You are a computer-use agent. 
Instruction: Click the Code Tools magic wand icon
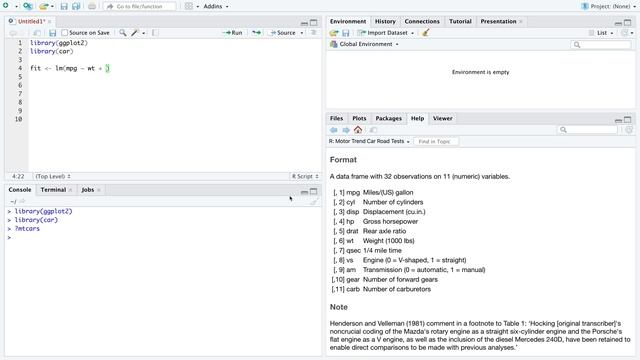coord(135,33)
